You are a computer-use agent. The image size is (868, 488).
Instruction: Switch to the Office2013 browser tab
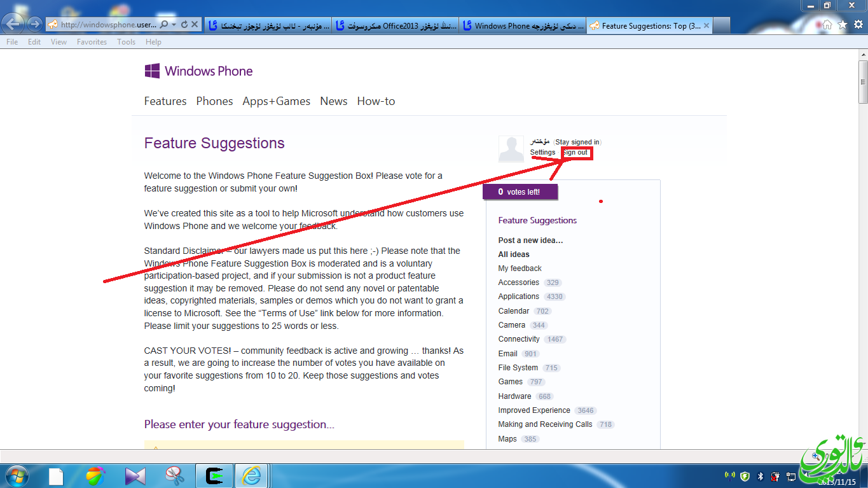point(396,25)
